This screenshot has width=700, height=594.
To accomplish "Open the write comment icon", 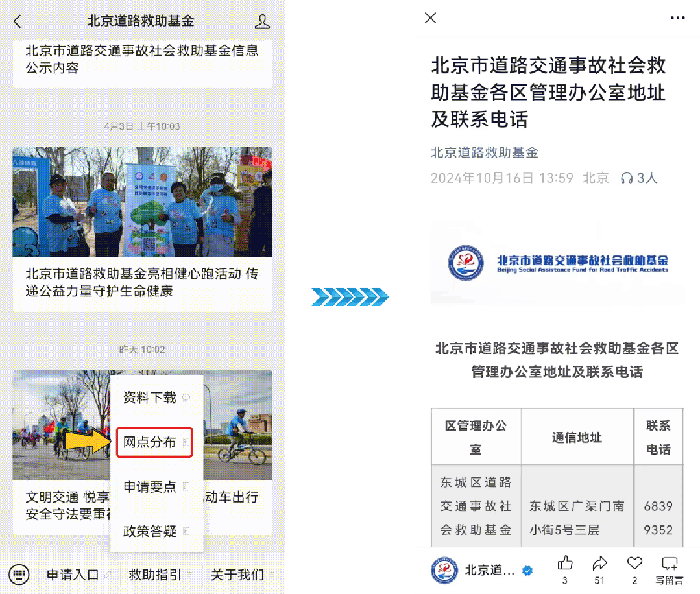I will pos(669,564).
